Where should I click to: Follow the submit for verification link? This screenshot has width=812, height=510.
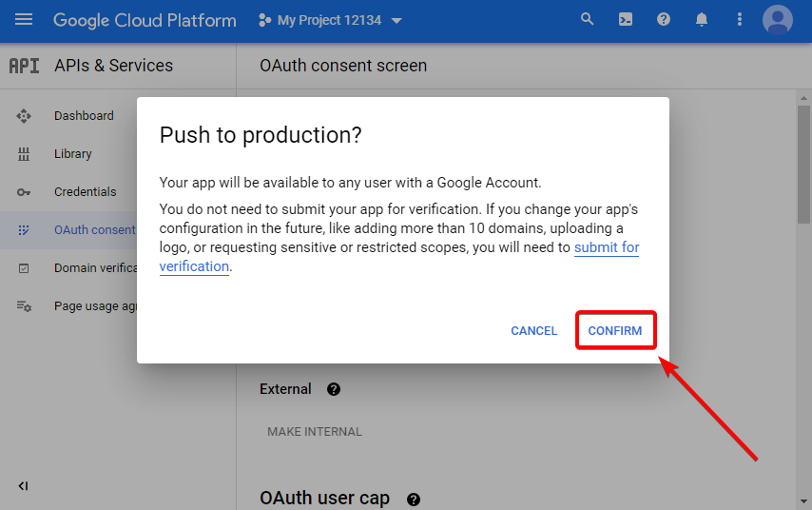pyautogui.click(x=606, y=247)
